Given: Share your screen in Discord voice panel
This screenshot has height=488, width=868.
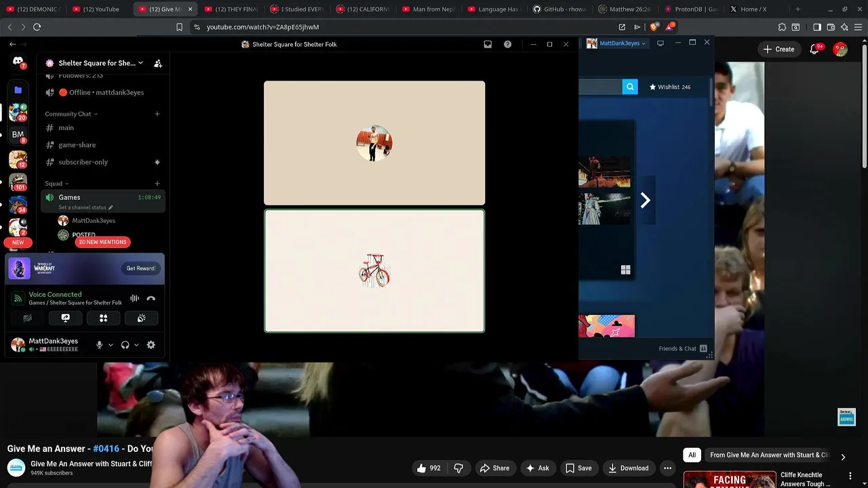Looking at the screenshot, I should coord(66,318).
